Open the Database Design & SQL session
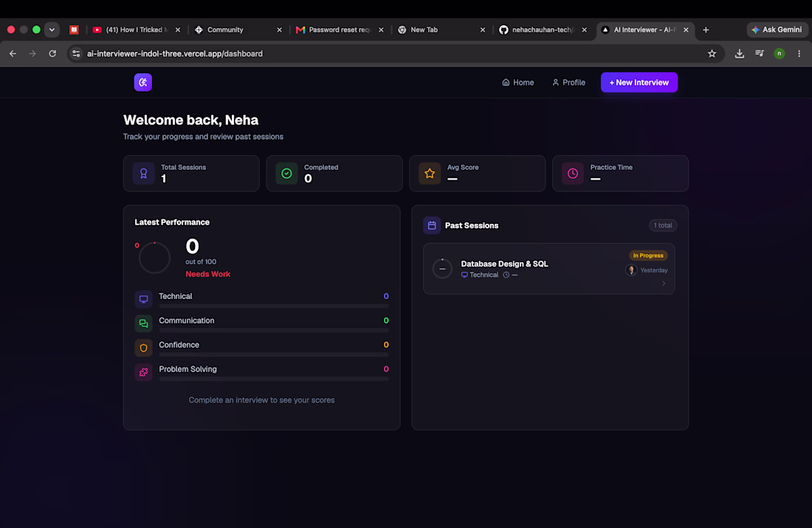Image resolution: width=812 pixels, height=528 pixels. [549, 269]
